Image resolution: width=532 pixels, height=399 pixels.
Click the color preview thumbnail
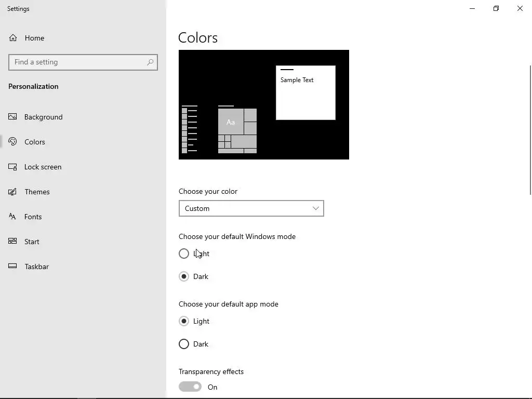pos(264,104)
